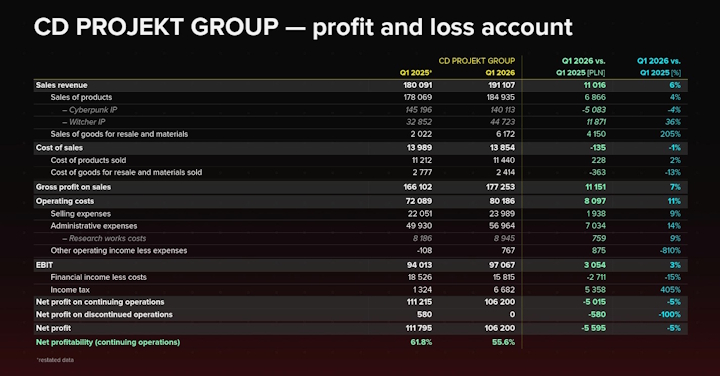Select the Operating costs row label

[x=65, y=201]
